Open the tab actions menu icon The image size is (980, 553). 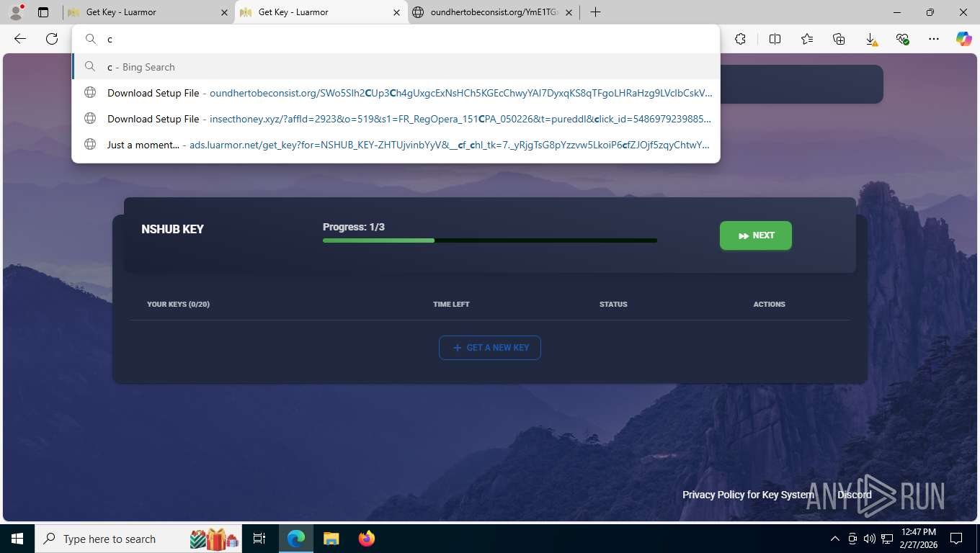point(43,12)
